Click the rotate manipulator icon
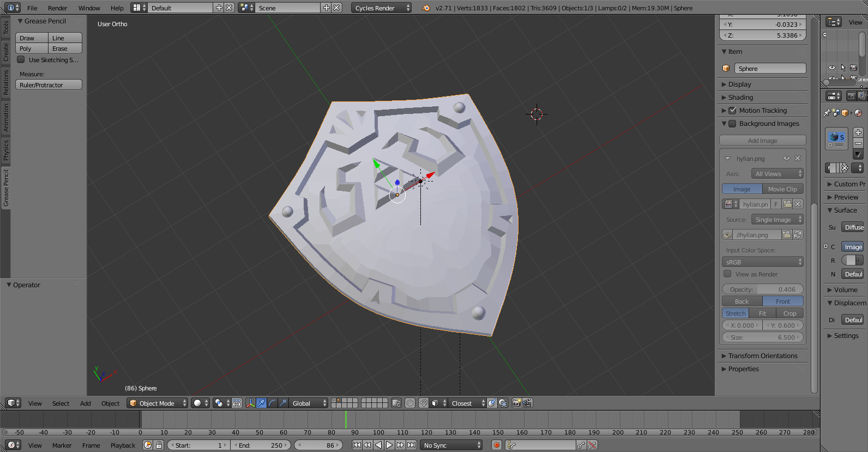 tap(272, 403)
